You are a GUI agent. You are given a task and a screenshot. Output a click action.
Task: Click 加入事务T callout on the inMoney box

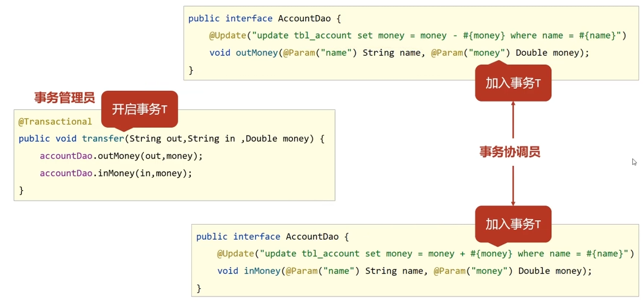pyautogui.click(x=513, y=224)
